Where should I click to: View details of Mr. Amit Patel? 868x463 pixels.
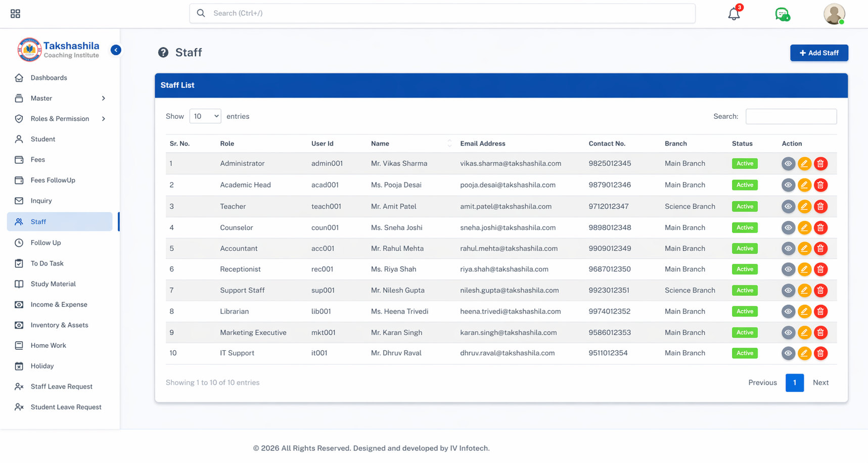coord(788,206)
